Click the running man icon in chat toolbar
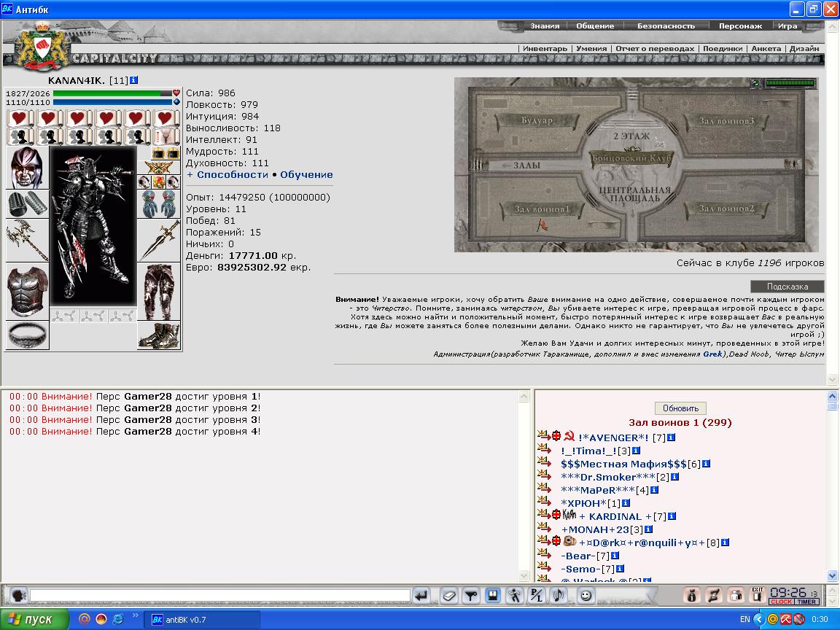Viewport: 840px width, 630px height. tap(515, 595)
